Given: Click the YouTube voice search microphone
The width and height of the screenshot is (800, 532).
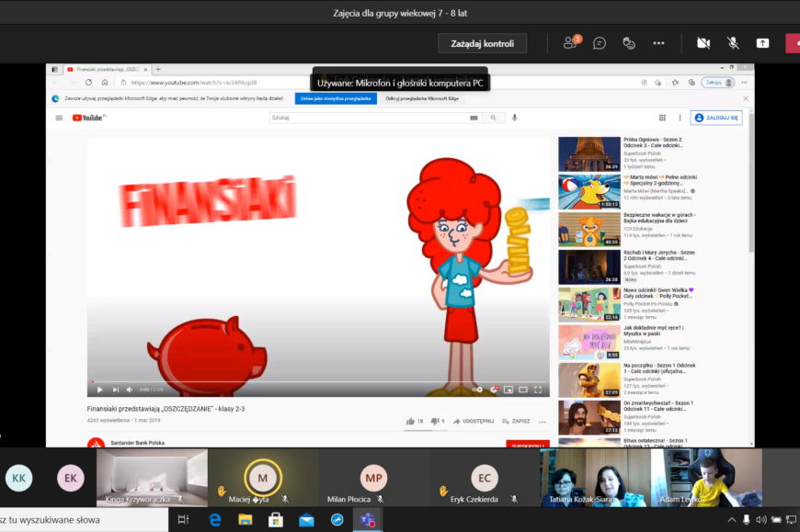Looking at the screenshot, I should point(514,118).
